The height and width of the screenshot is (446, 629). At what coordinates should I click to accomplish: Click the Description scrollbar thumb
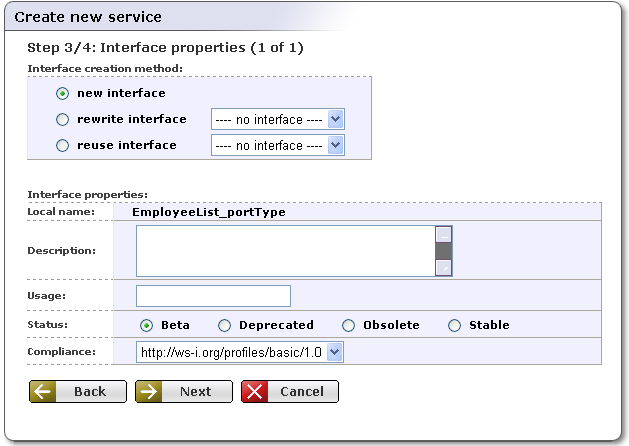point(444,251)
